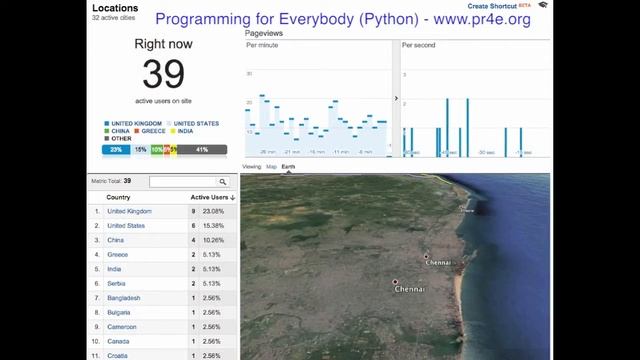Image resolution: width=640 pixels, height=360 pixels.
Task: Click the United Kingdom legend entry
Action: point(133,123)
